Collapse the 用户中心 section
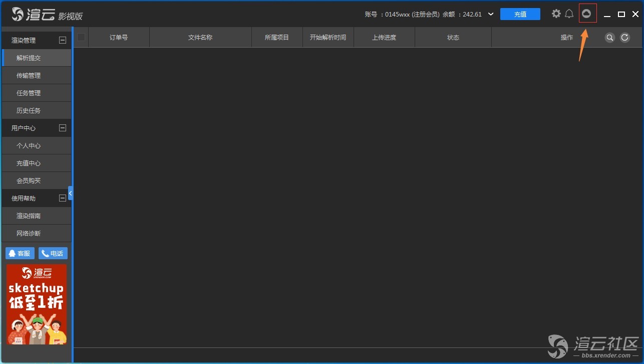The width and height of the screenshot is (644, 364). (63, 128)
